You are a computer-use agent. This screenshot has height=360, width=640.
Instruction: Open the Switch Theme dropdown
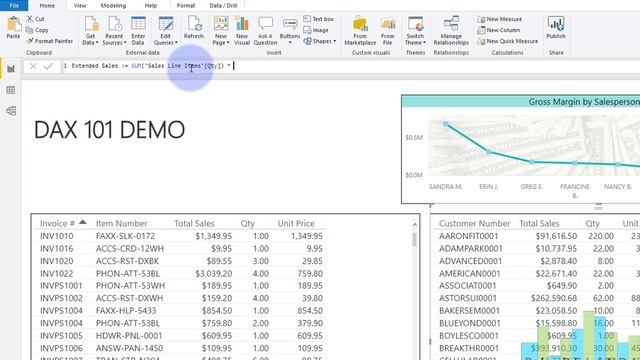[x=416, y=31]
